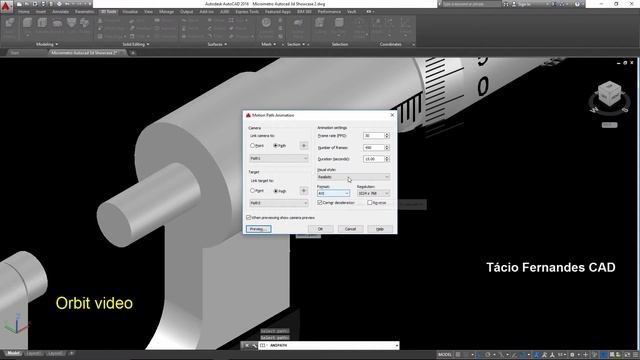Click the Duration spinner arrows
Viewport: 640px width, 360px height.
387,159
